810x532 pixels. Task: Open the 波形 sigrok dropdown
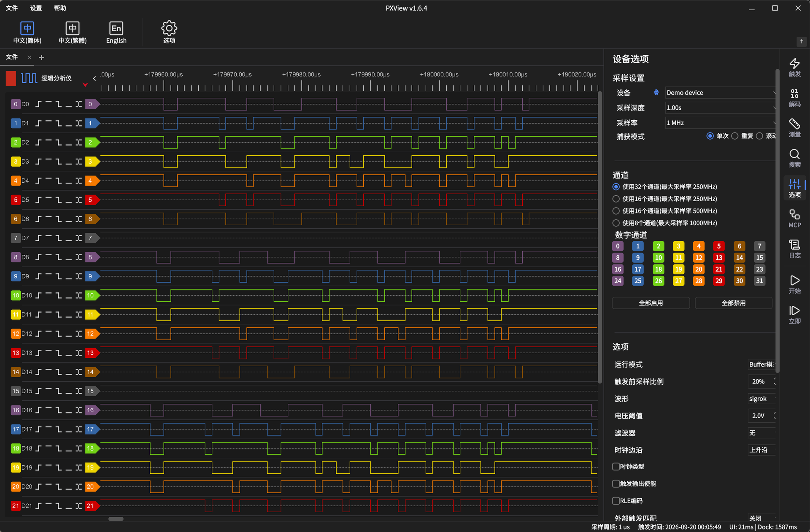click(761, 399)
